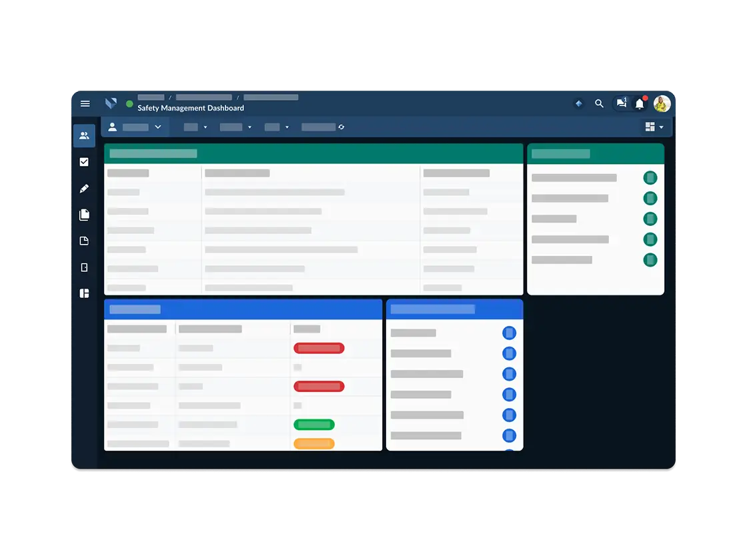Expand the second filter dropdown in the filter bar
Screen dimensions: 747x560
click(235, 127)
